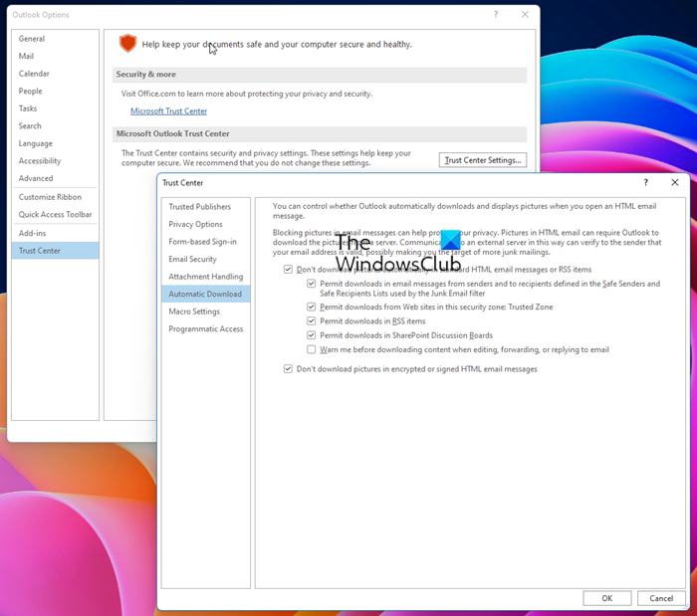
Task: Click Trust Center Settings button
Action: [483, 160]
